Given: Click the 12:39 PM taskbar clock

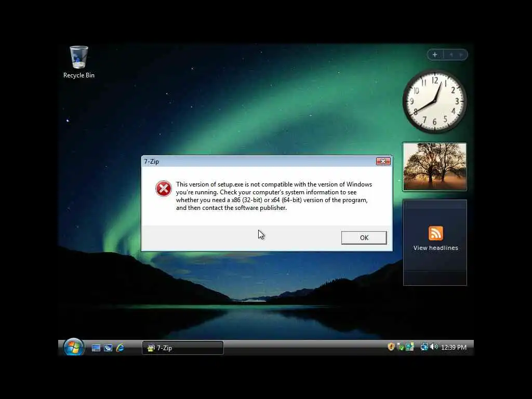Looking at the screenshot, I should [454, 348].
